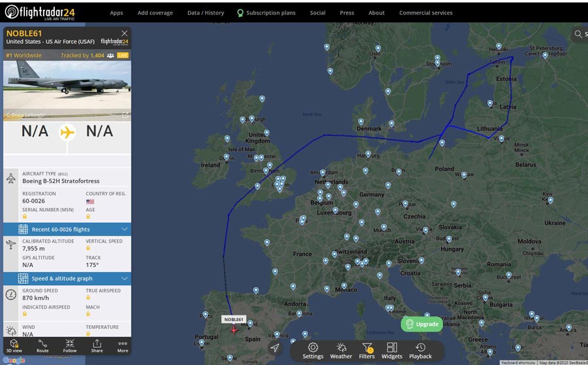Click the Flightradar24 logo
The image size is (588, 365).
pos(40,12)
